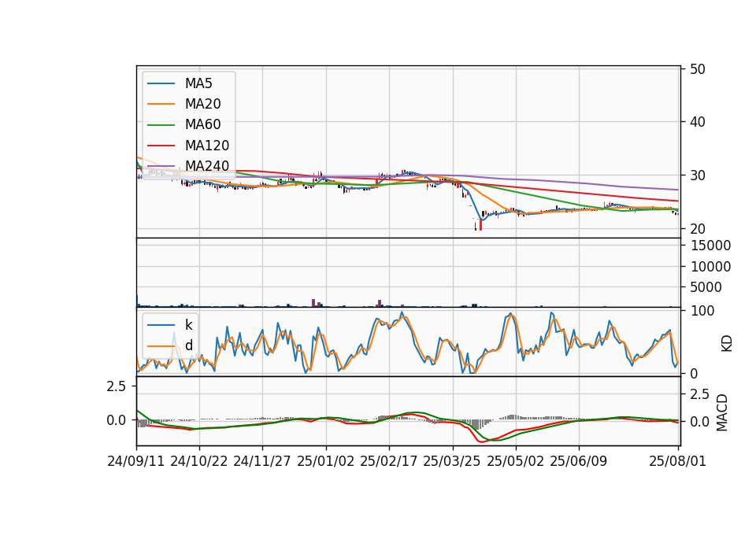This screenshot has height=543, width=756.
Task: Click the price axis value 40
Action: tap(697, 123)
